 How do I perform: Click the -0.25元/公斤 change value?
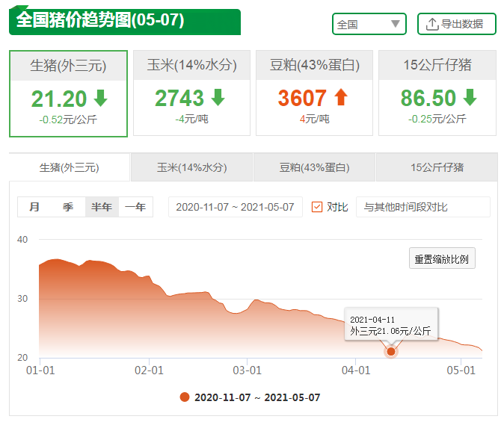point(437,119)
